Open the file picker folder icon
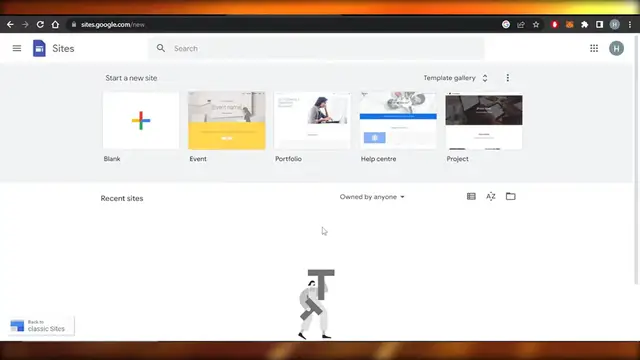Viewport: 640px width, 360px height. 511,196
